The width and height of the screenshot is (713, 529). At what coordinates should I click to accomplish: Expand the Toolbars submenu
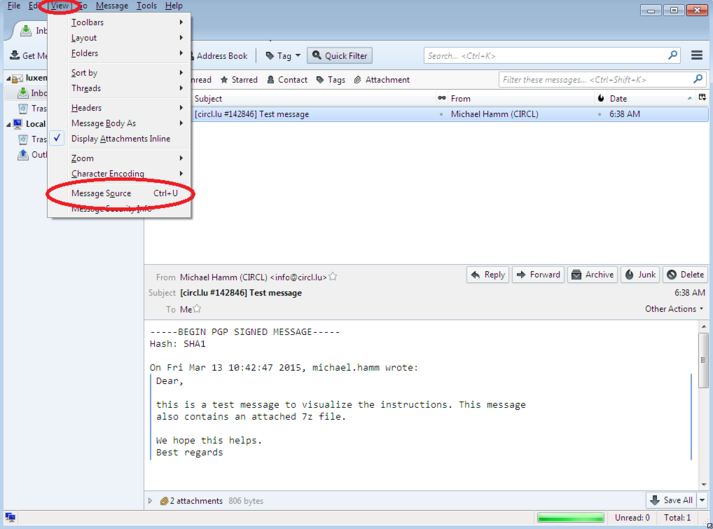(120, 22)
